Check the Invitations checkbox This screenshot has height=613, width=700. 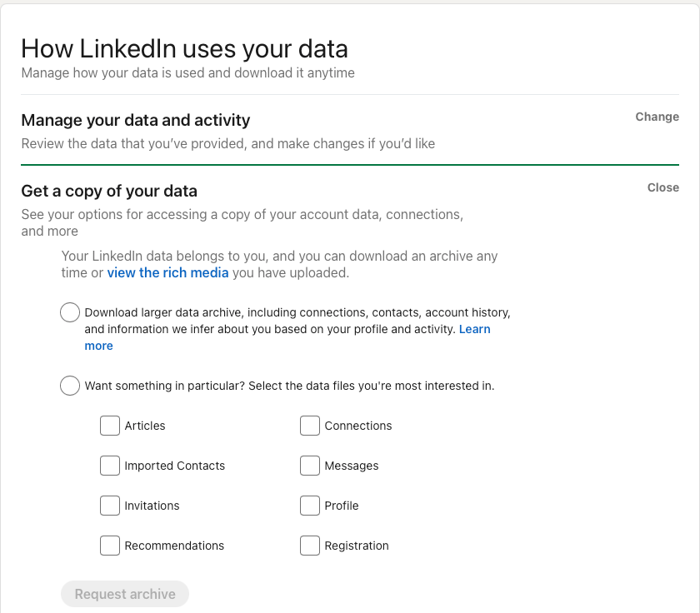(x=110, y=506)
